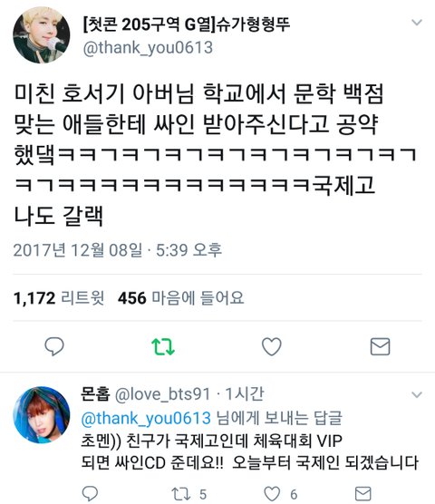The height and width of the screenshot is (504, 435).
Task: Toggle the green retweet icon on main tweet
Action: (x=163, y=346)
